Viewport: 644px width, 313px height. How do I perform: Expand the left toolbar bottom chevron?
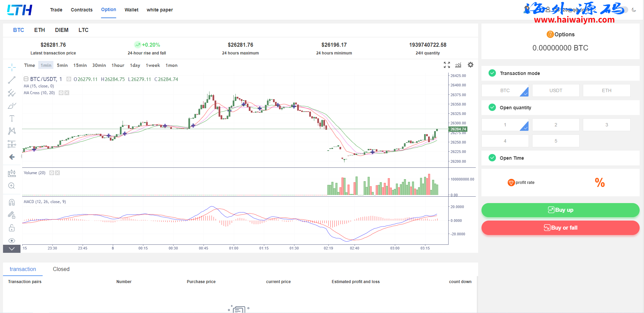tap(12, 249)
